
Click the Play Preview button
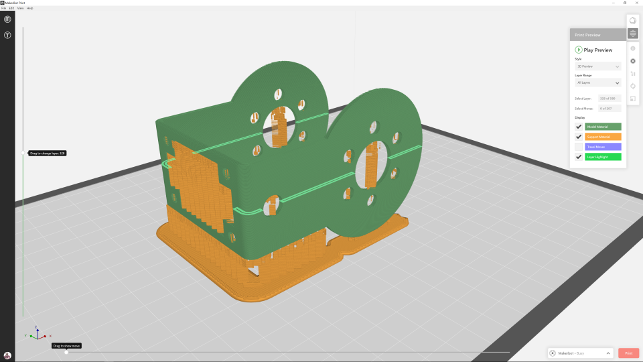tap(593, 50)
